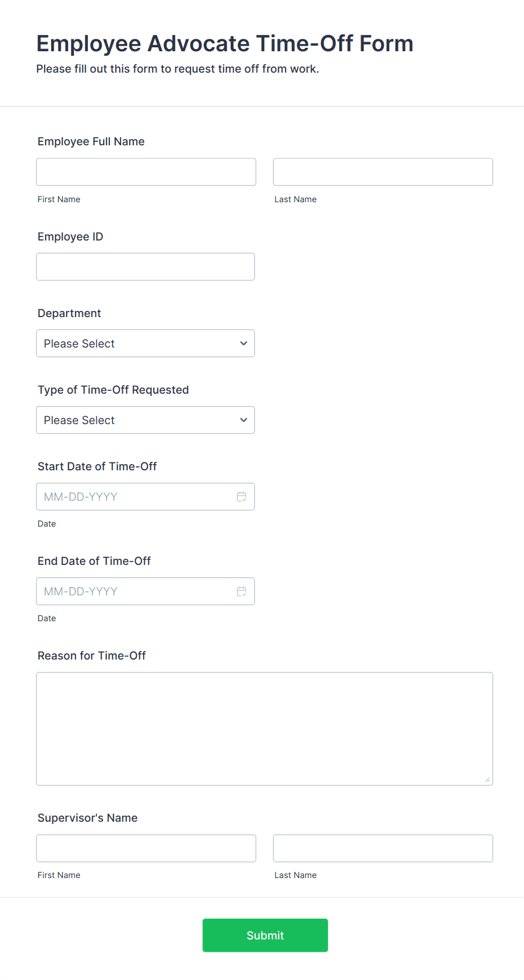Viewport: 524px width, 980px height.
Task: Click the Employee Last Name field
Action: (383, 172)
